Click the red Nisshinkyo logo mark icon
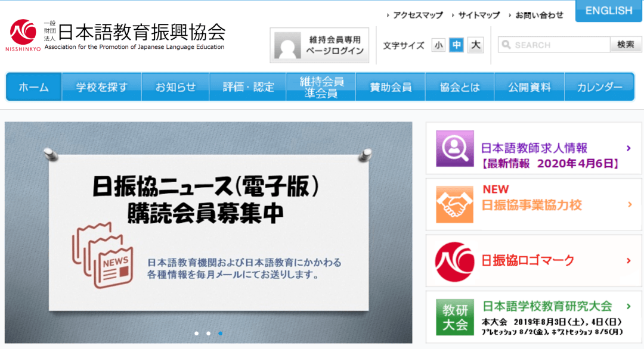This screenshot has width=644, height=349. click(x=454, y=261)
